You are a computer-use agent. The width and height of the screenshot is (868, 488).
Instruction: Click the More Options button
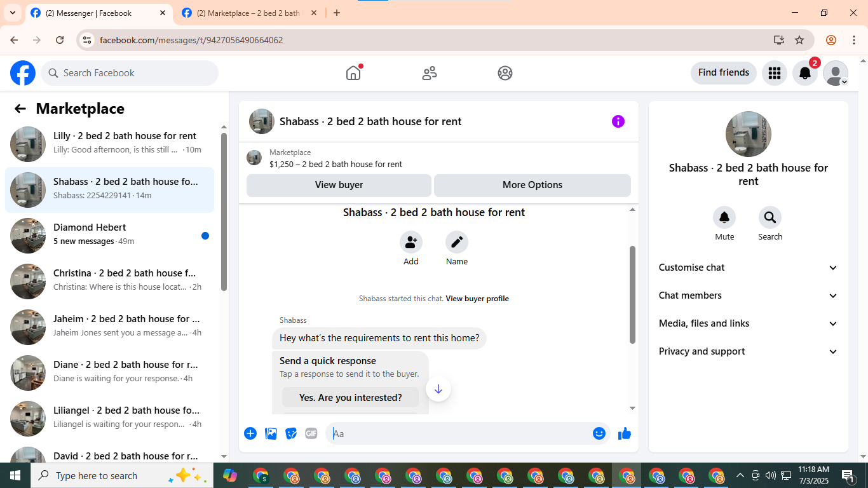532,185
